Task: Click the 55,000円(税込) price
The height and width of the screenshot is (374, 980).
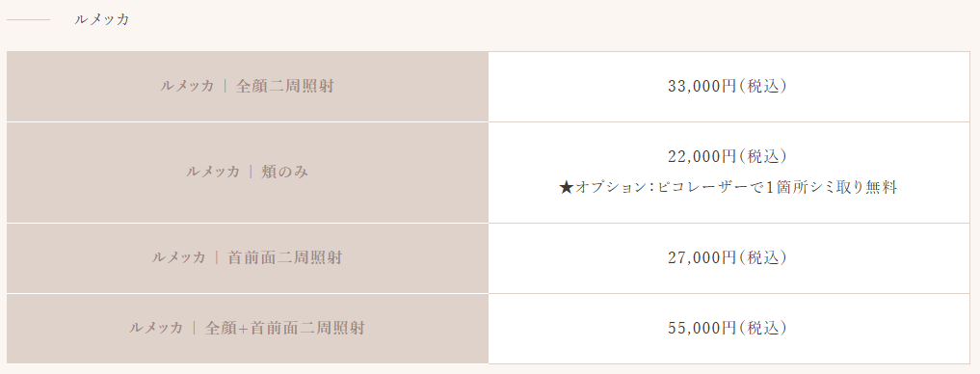Action: (728, 328)
